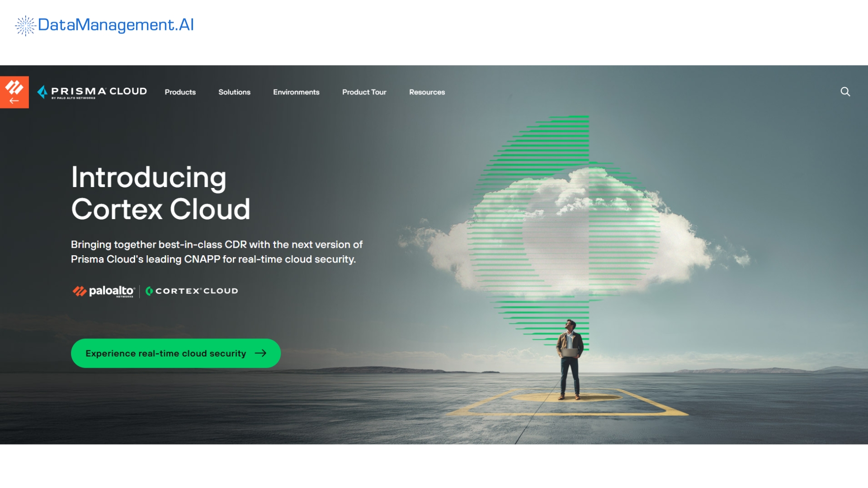Click the DataManagement.AI header link
Image resolution: width=868 pixels, height=488 pixels.
click(115, 25)
